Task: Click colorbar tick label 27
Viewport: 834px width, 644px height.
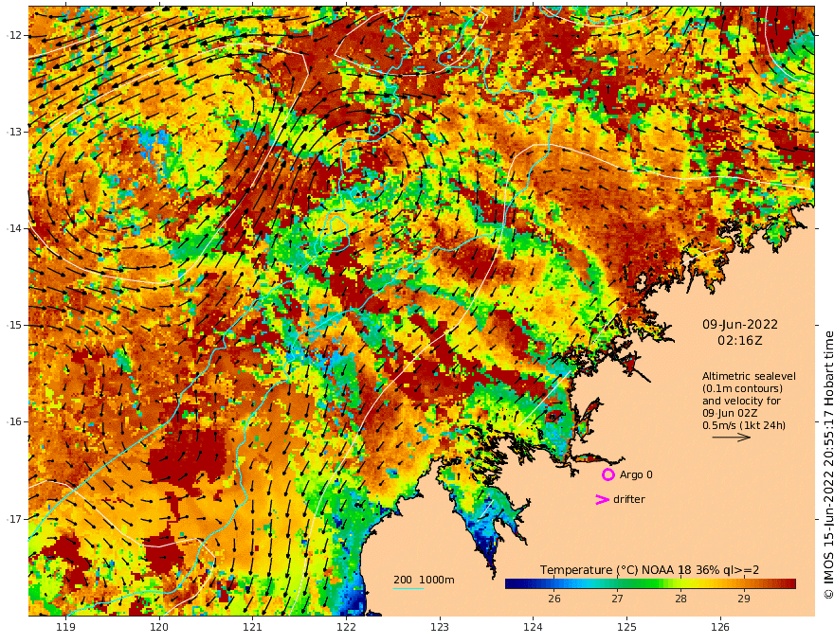Action: tap(617, 599)
